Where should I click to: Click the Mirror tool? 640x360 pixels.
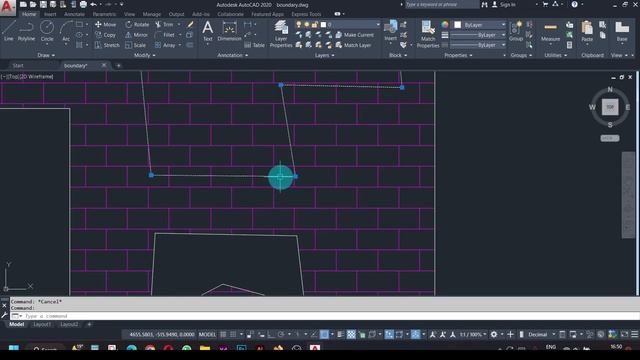136,35
